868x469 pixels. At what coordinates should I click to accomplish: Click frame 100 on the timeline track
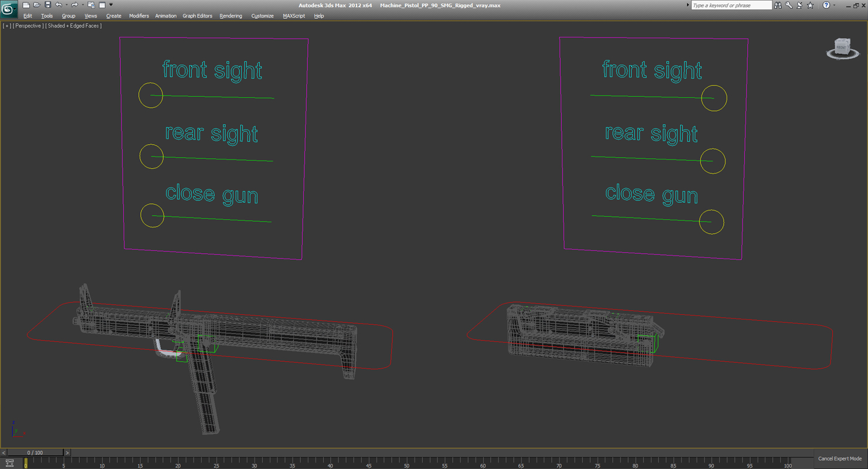coord(788,463)
